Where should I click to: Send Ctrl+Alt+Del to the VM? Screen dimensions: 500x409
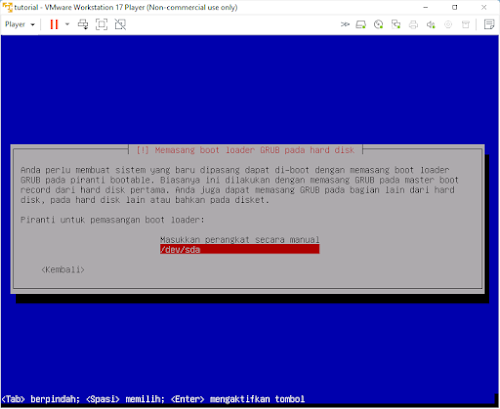point(83,24)
